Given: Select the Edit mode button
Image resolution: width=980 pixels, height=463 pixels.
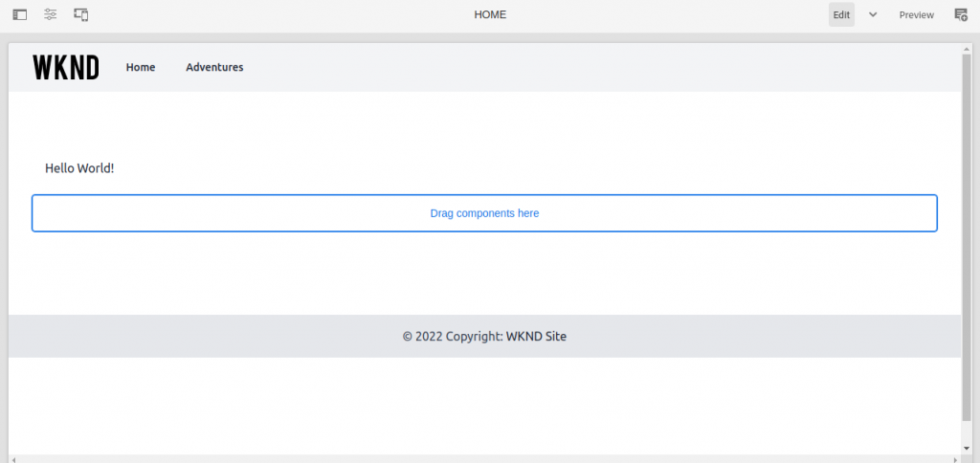Looking at the screenshot, I should coord(841,15).
